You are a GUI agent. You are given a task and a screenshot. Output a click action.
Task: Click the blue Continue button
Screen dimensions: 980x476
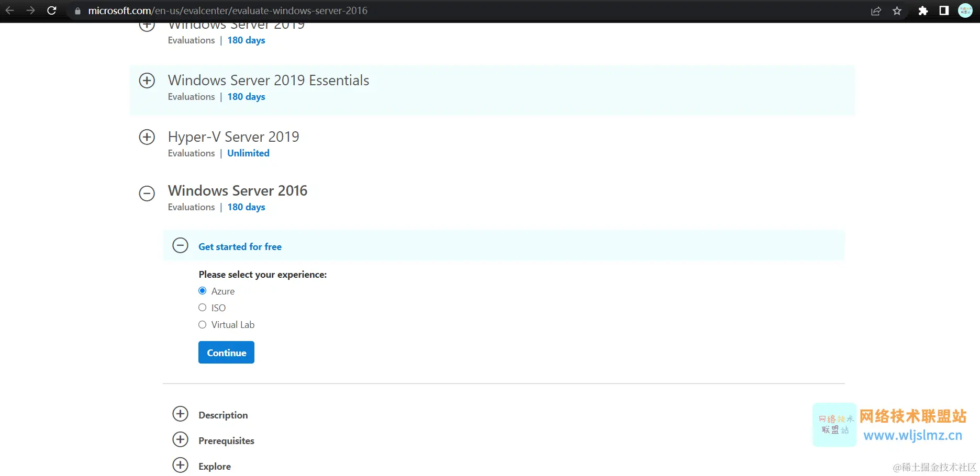click(226, 353)
